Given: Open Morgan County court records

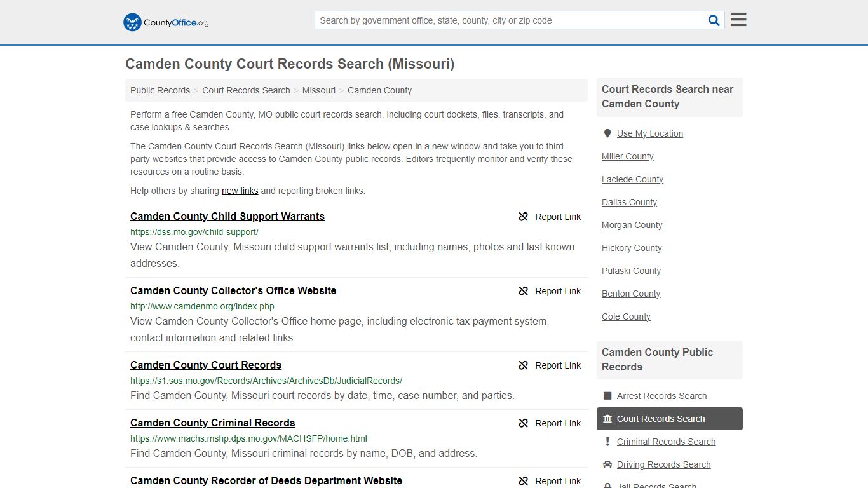Looking at the screenshot, I should click(x=632, y=225).
